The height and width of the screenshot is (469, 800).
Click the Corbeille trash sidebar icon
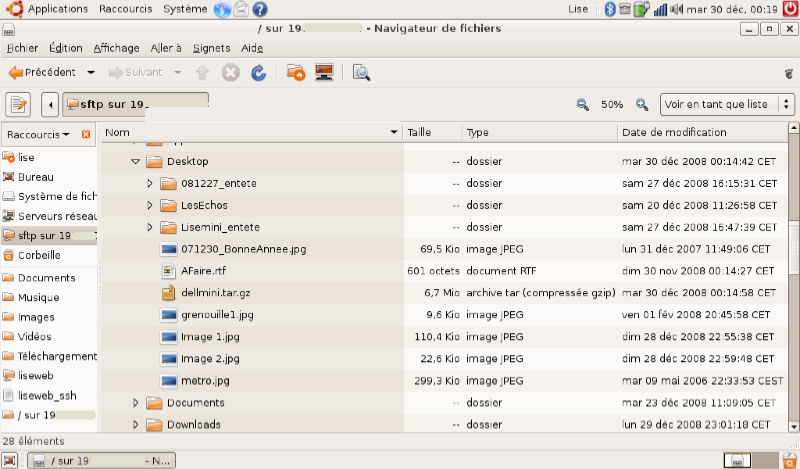point(9,255)
